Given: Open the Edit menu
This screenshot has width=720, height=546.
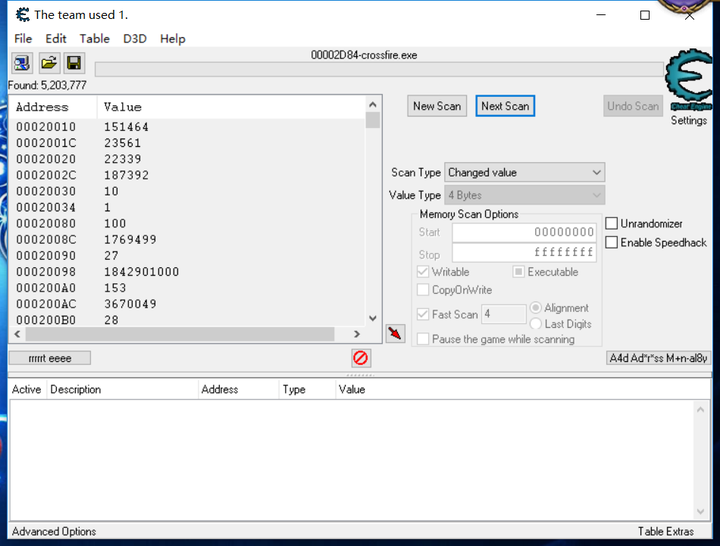Looking at the screenshot, I should (56, 39).
